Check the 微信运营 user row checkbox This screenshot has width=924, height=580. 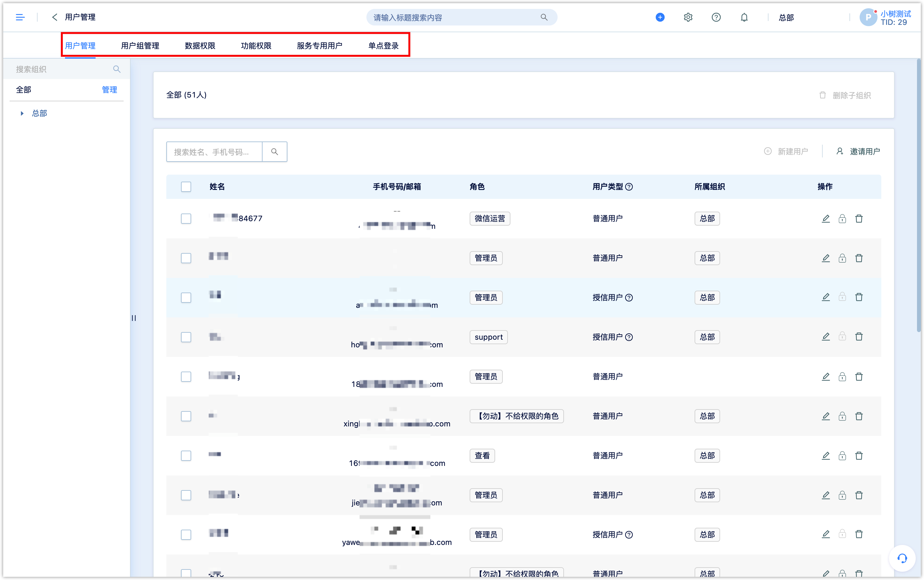pos(186,219)
